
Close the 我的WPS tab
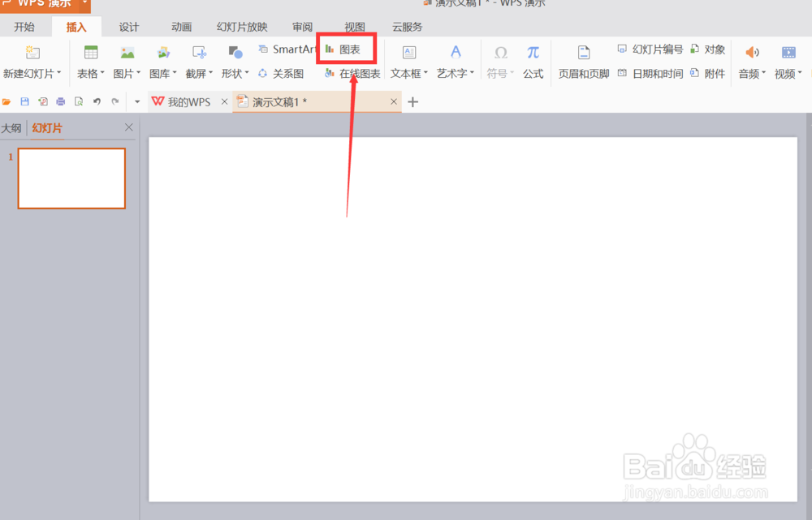coord(224,102)
